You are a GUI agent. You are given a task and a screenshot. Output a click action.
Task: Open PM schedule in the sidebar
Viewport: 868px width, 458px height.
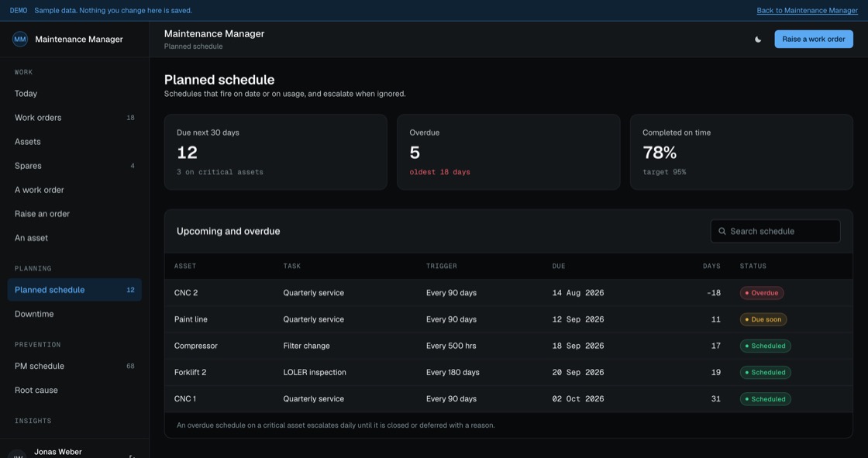pos(74,366)
